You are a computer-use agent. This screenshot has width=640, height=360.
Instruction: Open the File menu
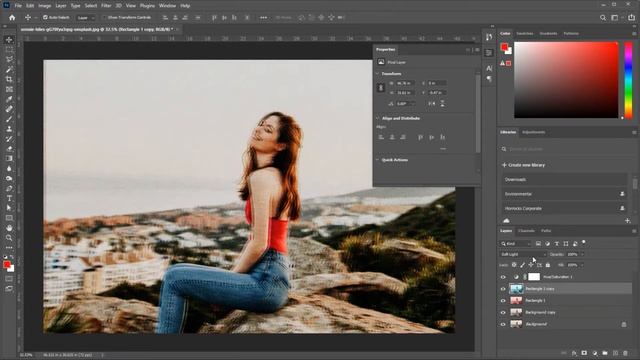point(18,6)
